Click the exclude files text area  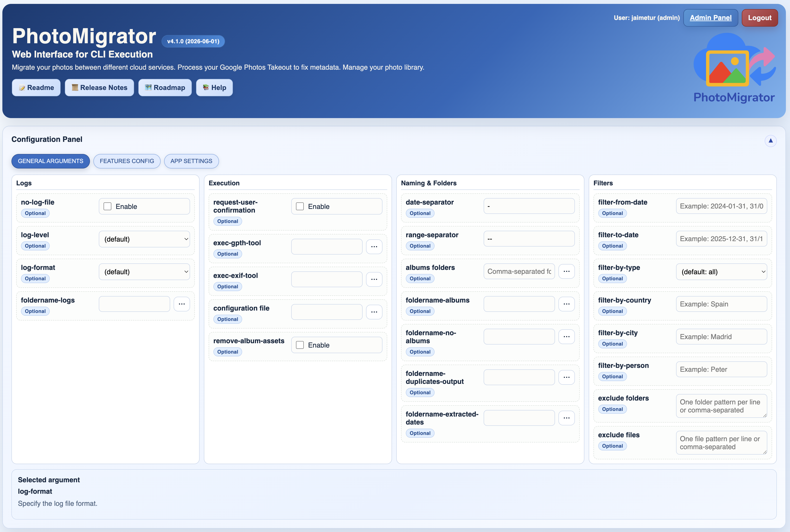tap(721, 443)
